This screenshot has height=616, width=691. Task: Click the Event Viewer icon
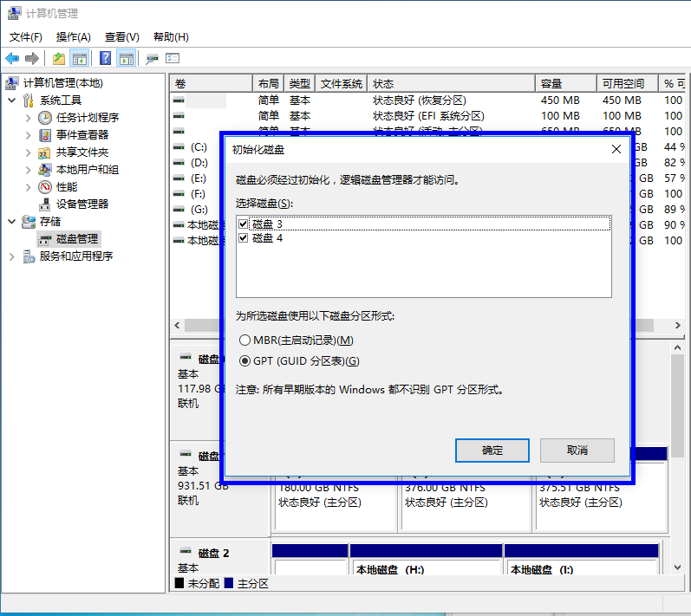(45, 135)
